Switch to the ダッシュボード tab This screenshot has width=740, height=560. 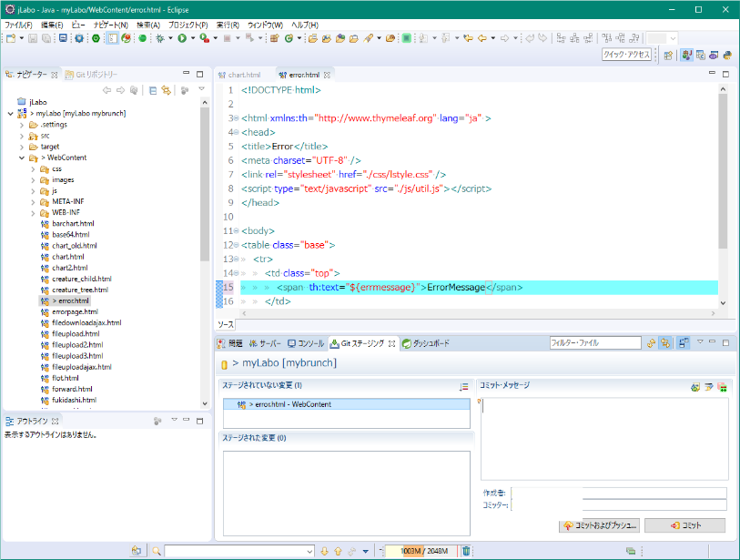click(426, 343)
